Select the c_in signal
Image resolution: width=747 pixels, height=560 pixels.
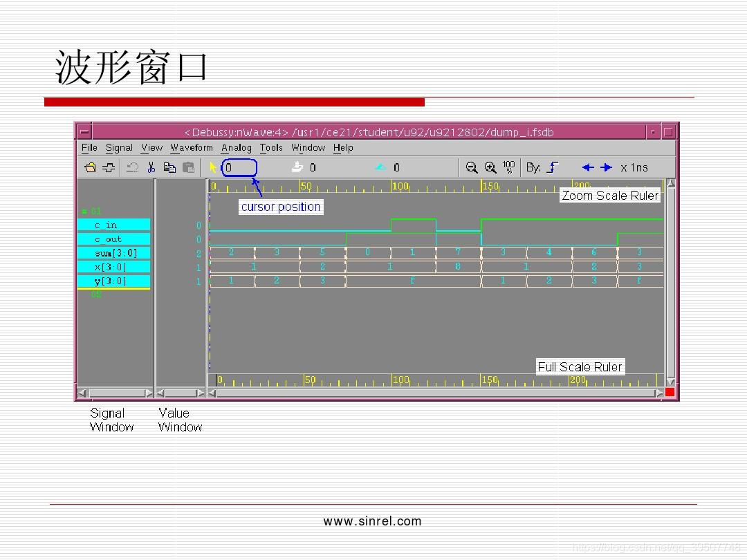point(114,225)
